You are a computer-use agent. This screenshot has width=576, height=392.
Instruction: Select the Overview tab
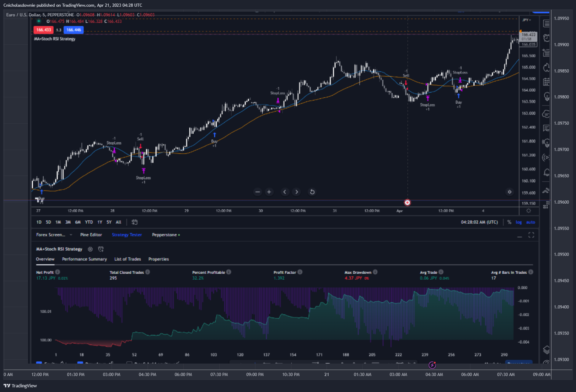[45, 259]
